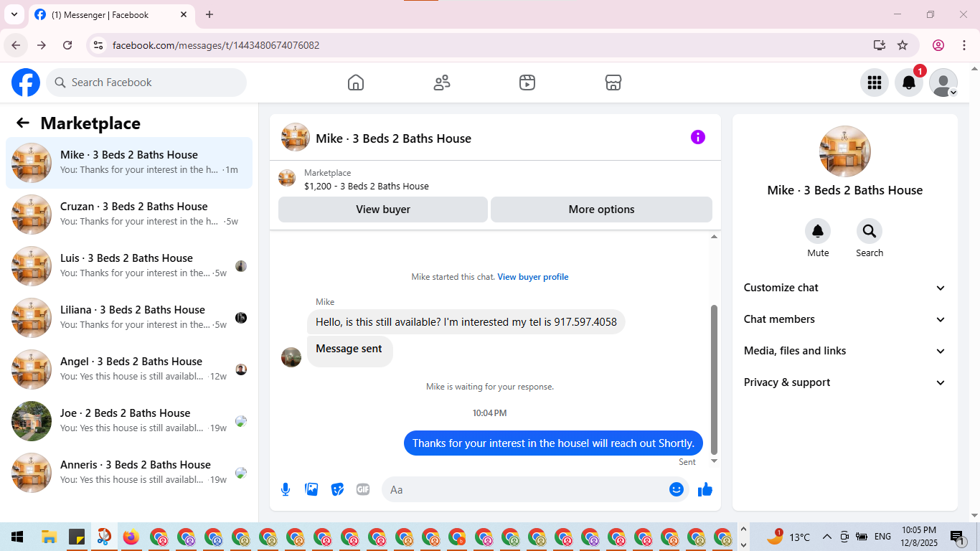Go back to the previous browser page
Viewport: 980px width, 551px height.
pyautogui.click(x=16, y=45)
